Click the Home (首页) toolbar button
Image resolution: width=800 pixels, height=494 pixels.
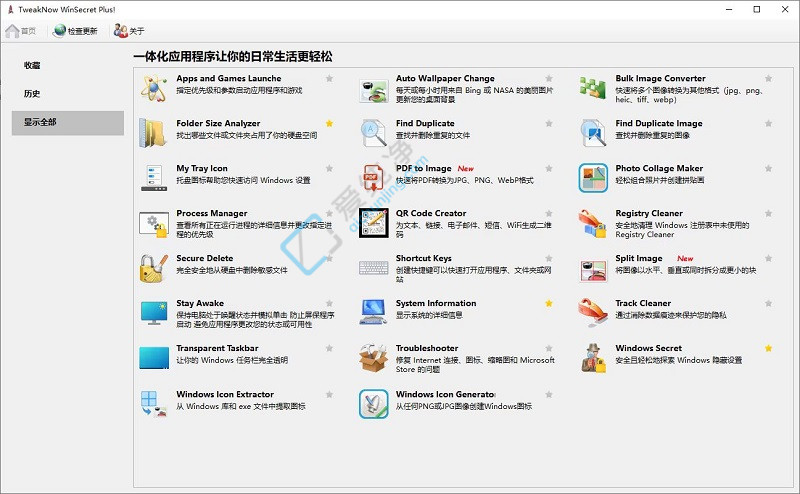coord(21,31)
